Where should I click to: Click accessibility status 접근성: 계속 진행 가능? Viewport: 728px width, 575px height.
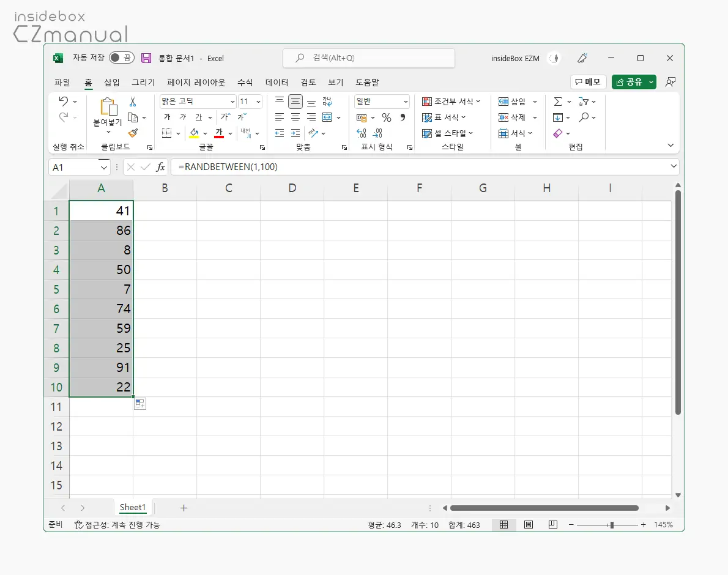tap(117, 525)
